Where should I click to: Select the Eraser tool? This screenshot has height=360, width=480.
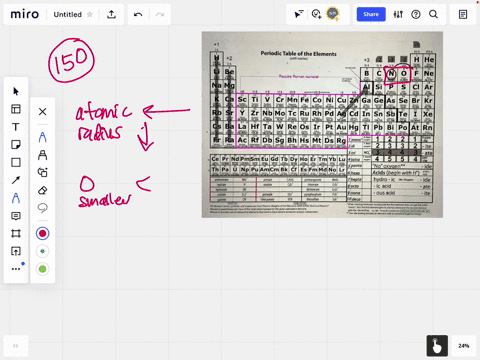pyautogui.click(x=42, y=190)
